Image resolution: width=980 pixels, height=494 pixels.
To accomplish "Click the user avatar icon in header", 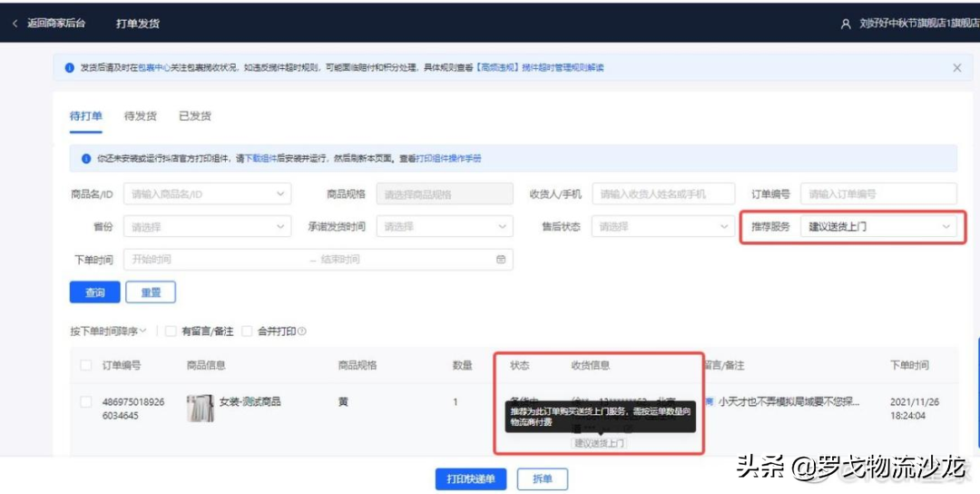I will 846,24.
